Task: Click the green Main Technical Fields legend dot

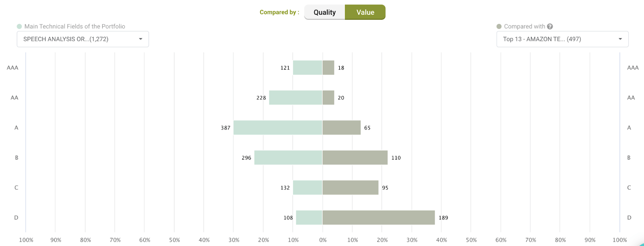Action: 19,27
